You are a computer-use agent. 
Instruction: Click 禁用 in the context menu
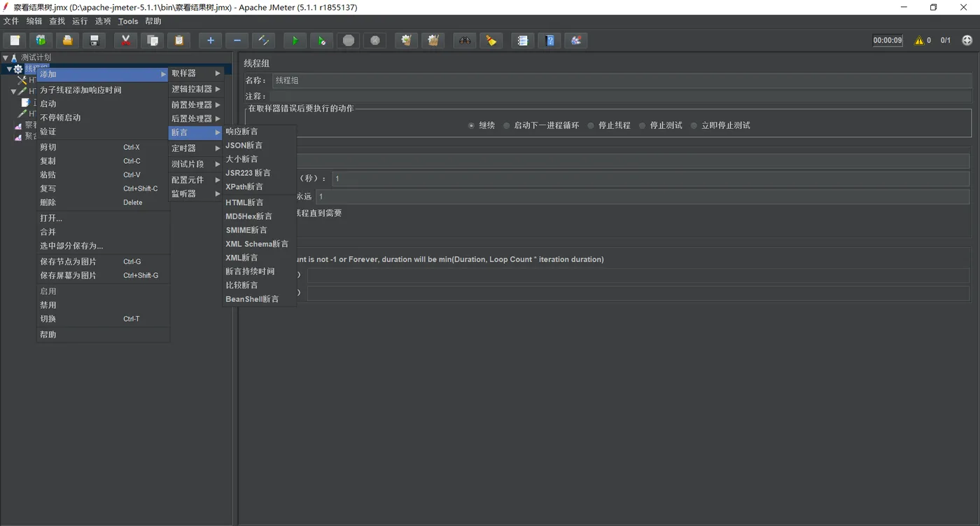point(103,305)
